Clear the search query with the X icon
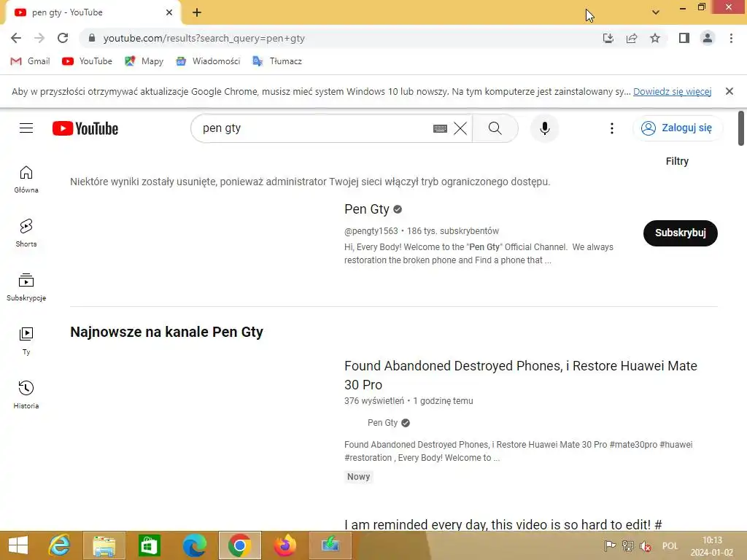 pyautogui.click(x=460, y=128)
